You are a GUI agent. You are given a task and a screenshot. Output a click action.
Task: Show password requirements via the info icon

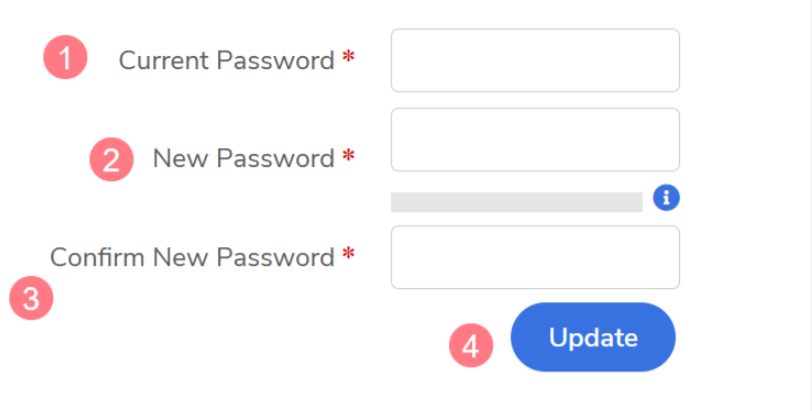point(666,198)
